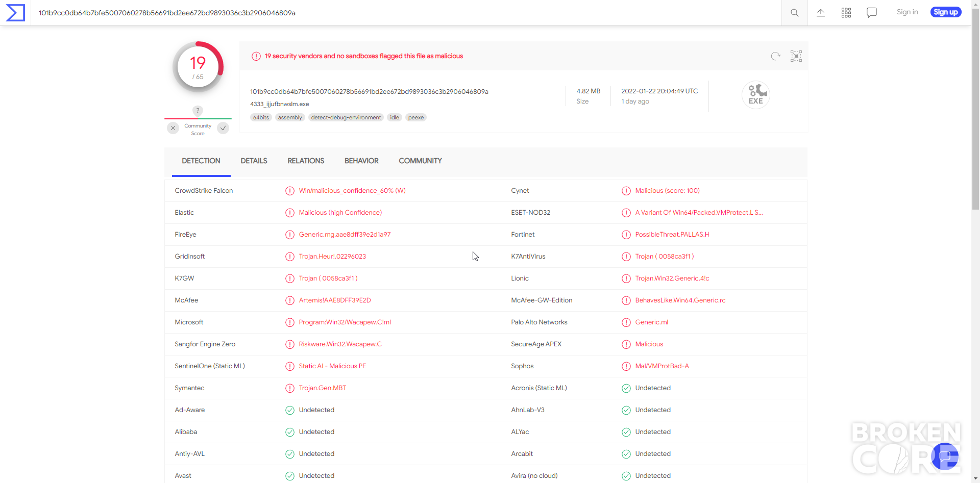The width and height of the screenshot is (980, 483).
Task: Select the DETECTION tab
Action: coord(201,161)
